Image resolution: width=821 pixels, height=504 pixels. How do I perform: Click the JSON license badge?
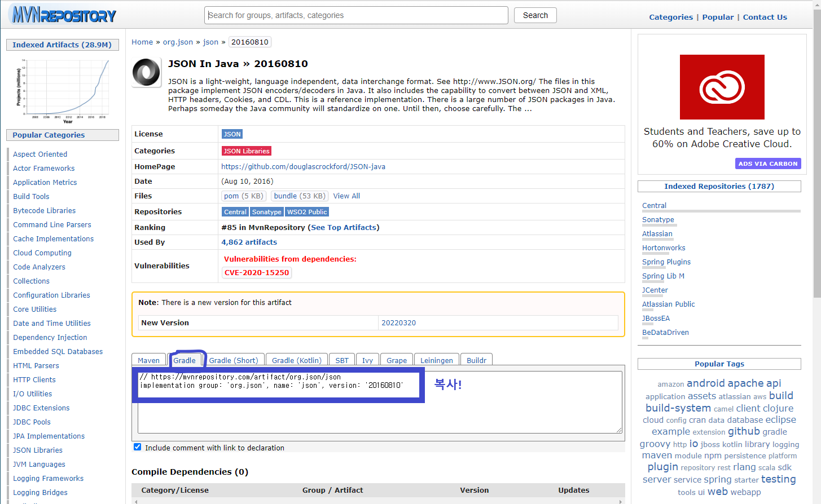[x=232, y=134]
